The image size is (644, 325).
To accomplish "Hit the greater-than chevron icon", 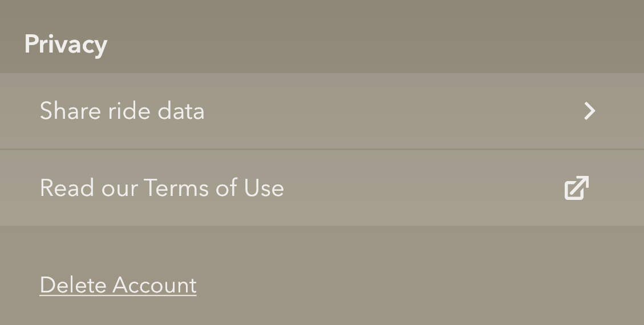I will point(590,111).
